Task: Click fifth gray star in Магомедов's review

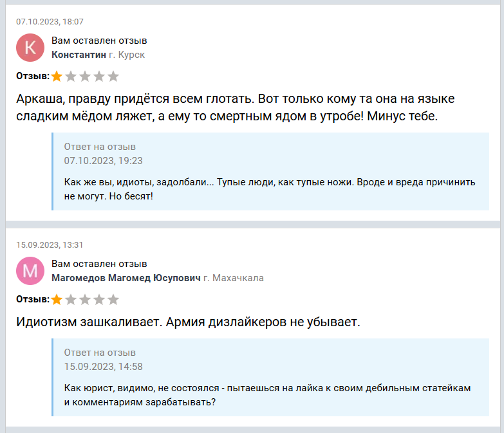Action: click(x=113, y=300)
